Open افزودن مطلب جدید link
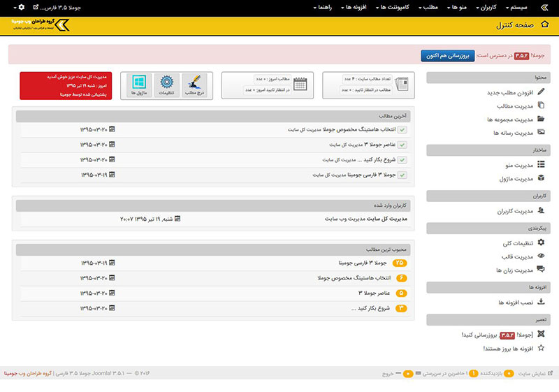This screenshot has width=559, height=392. [510, 93]
